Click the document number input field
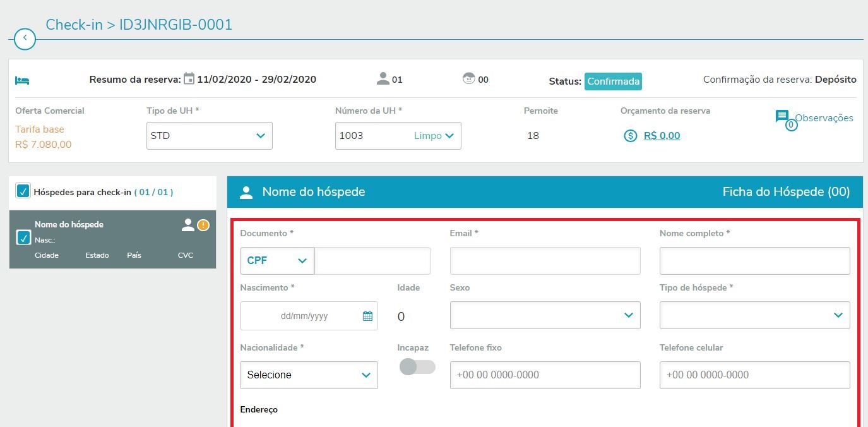The height and width of the screenshot is (427, 868). pos(372,261)
